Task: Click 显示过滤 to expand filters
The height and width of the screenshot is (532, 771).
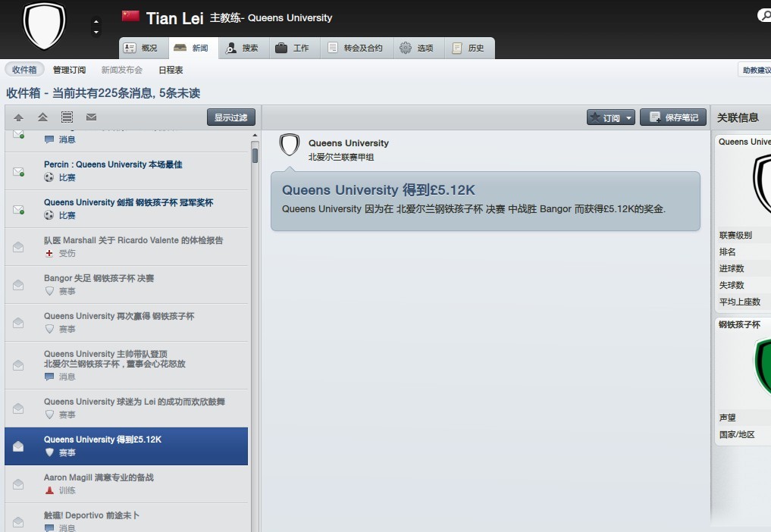Action: [x=230, y=117]
